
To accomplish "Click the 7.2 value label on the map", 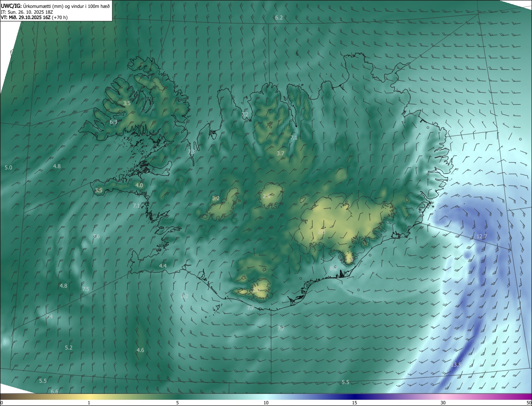I will 245,115.
